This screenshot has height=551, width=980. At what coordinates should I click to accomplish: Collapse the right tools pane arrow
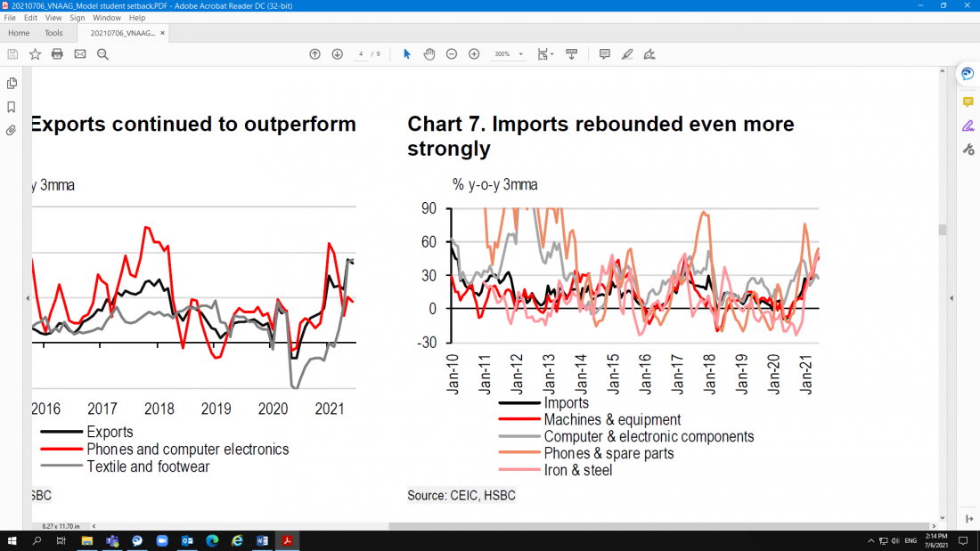[x=951, y=298]
